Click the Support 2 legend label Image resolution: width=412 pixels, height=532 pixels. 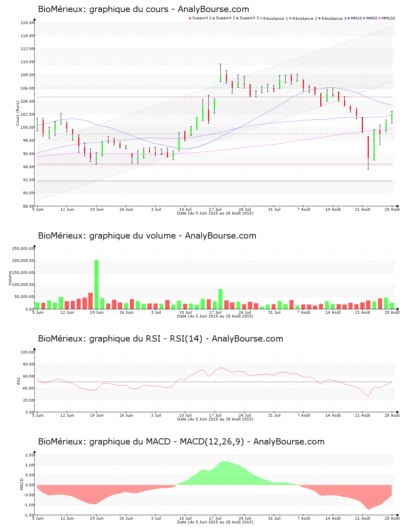pos(226,18)
